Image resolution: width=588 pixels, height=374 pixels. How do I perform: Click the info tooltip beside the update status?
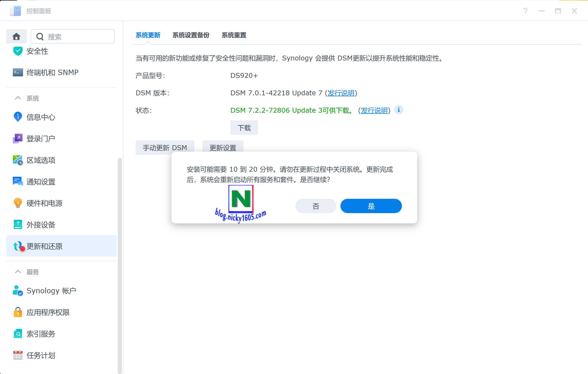tap(399, 110)
